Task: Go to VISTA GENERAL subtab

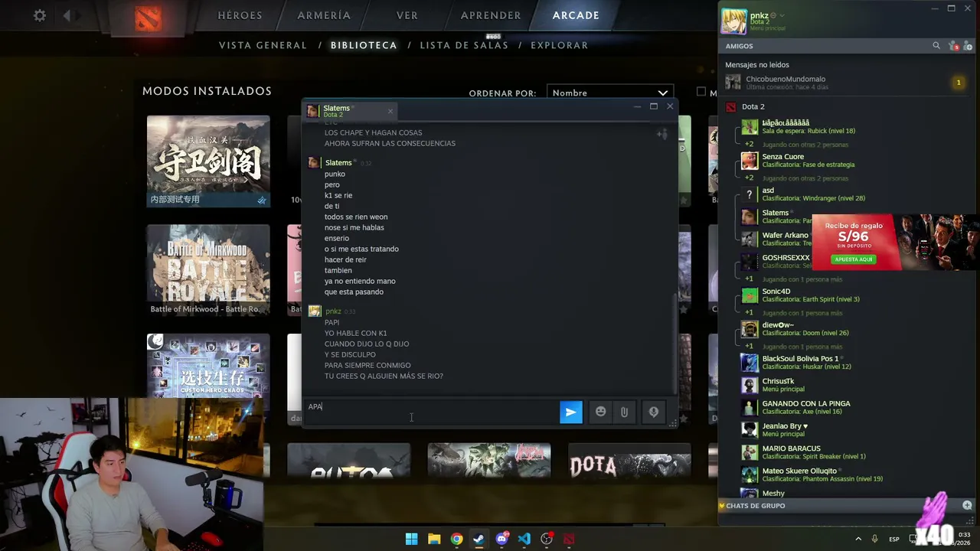Action: (x=263, y=45)
